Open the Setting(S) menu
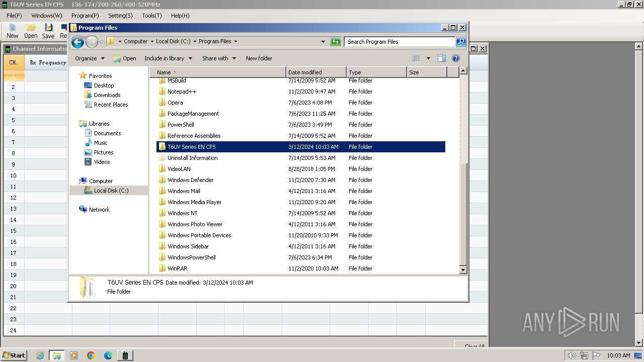644x362 pixels. click(120, 16)
